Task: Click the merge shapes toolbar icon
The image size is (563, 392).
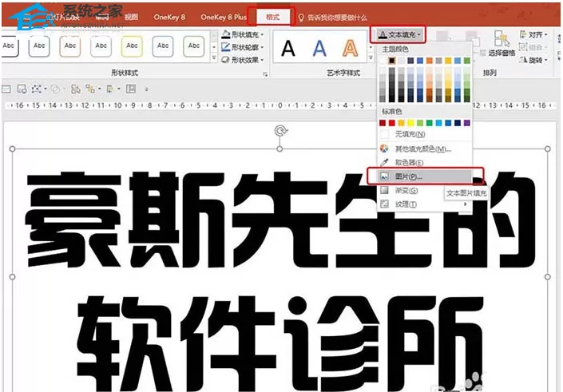Action: tap(55, 89)
